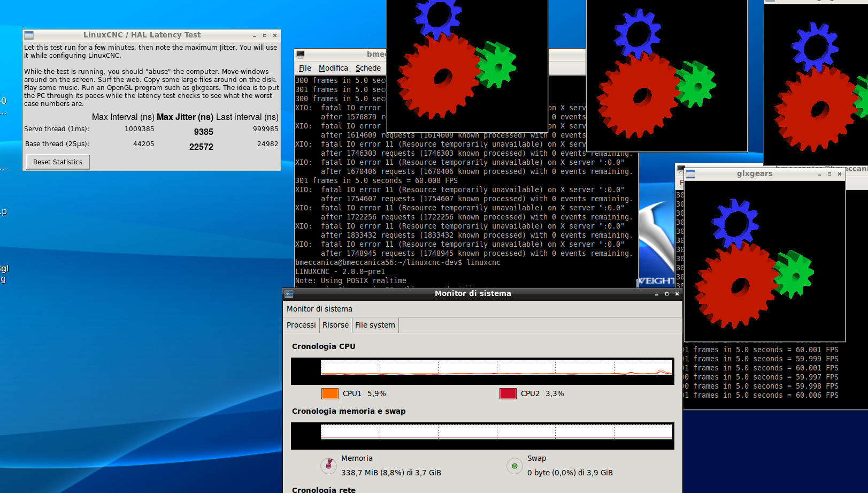Open the Monitor di sistema menu
This screenshot has width=868, height=493.
coord(319,309)
